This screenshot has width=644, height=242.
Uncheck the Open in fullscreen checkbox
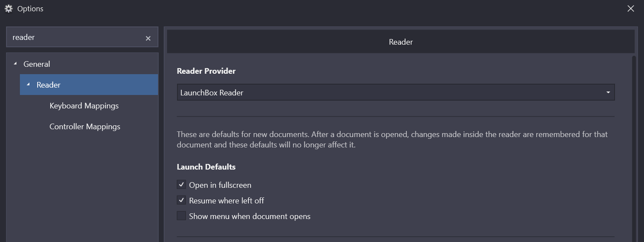pyautogui.click(x=181, y=185)
